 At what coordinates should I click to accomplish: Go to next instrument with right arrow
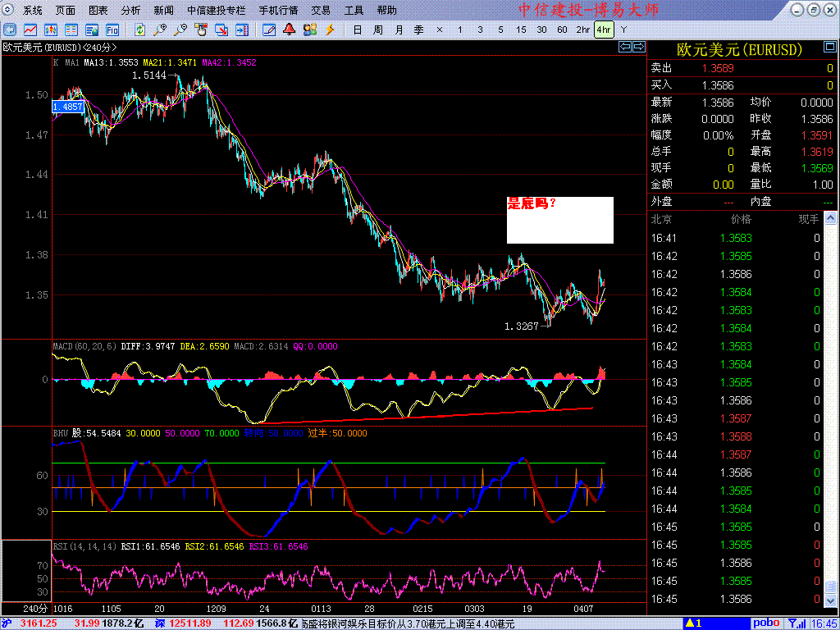(x=638, y=47)
